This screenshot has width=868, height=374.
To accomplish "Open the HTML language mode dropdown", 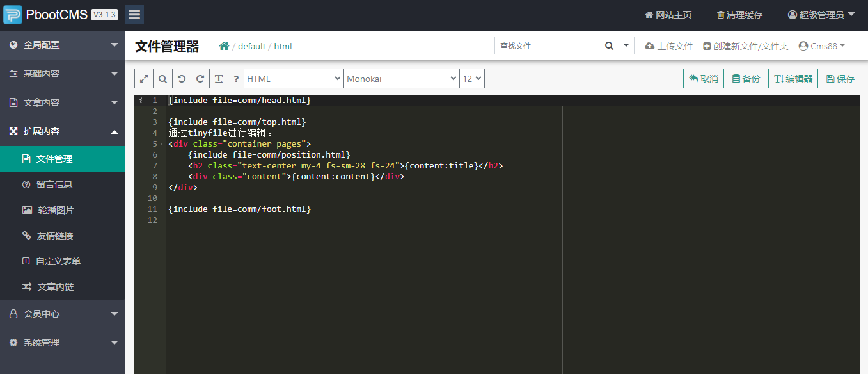I will 294,79.
